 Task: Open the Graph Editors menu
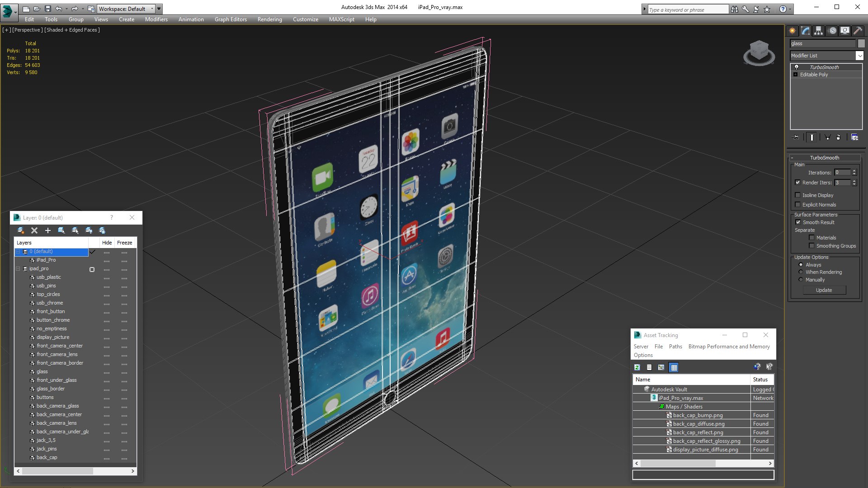point(231,19)
